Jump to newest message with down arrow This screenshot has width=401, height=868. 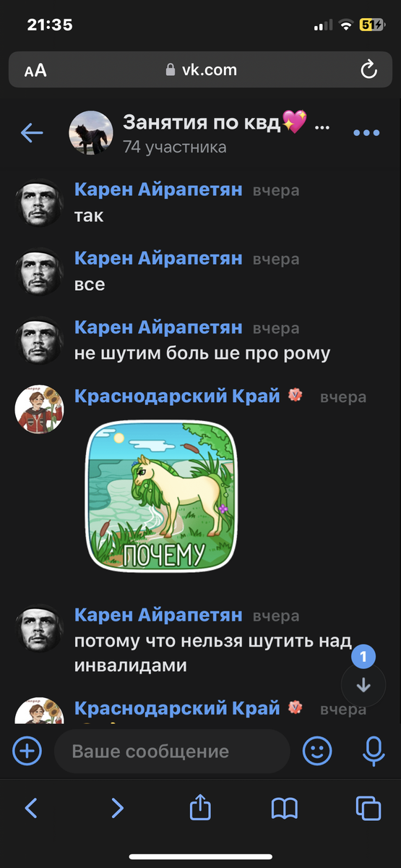[x=363, y=684]
